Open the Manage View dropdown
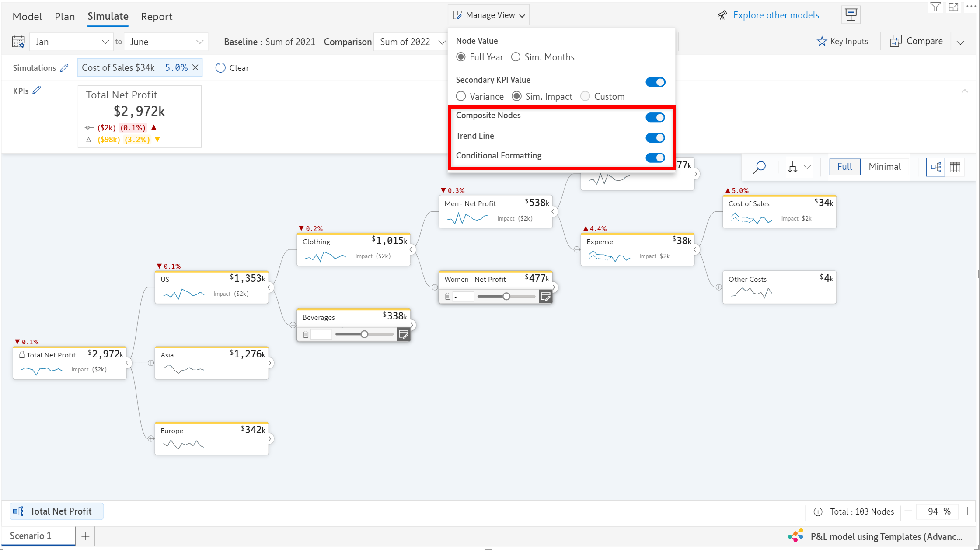The height and width of the screenshot is (550, 980). pos(489,15)
